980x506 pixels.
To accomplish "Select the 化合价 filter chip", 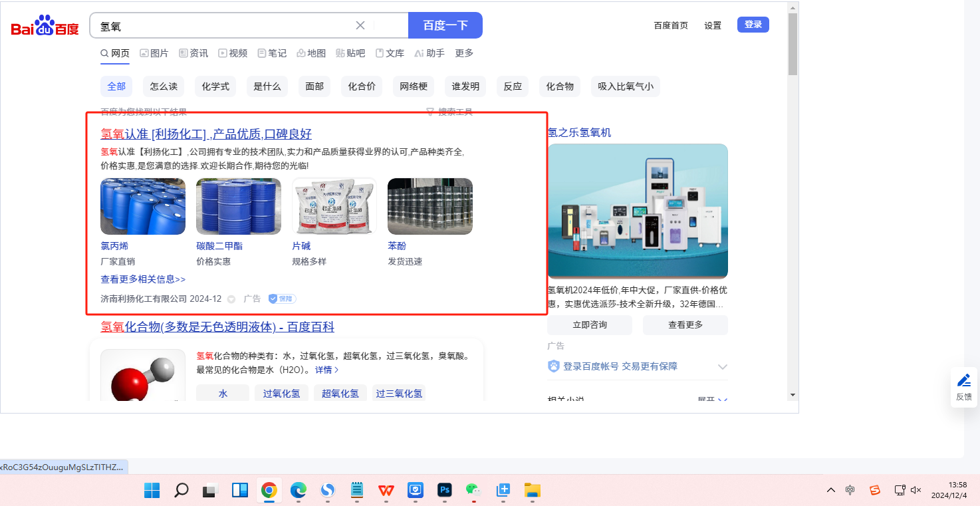I will tap(362, 86).
